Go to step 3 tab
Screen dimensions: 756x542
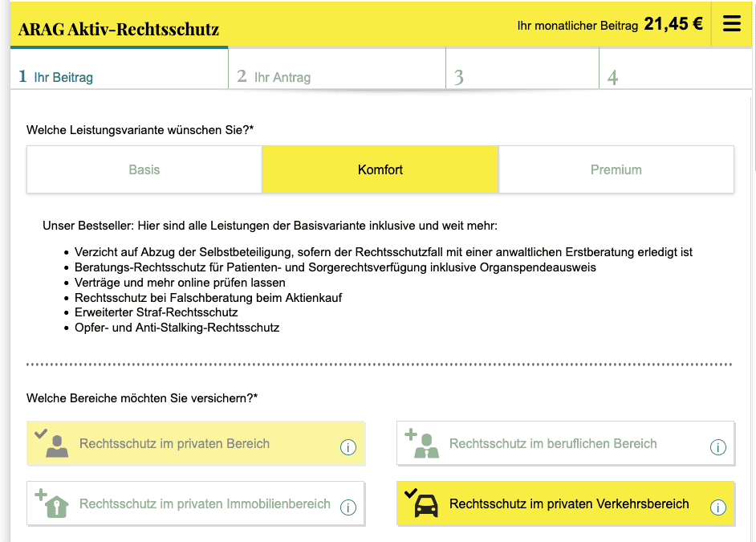coord(522,68)
